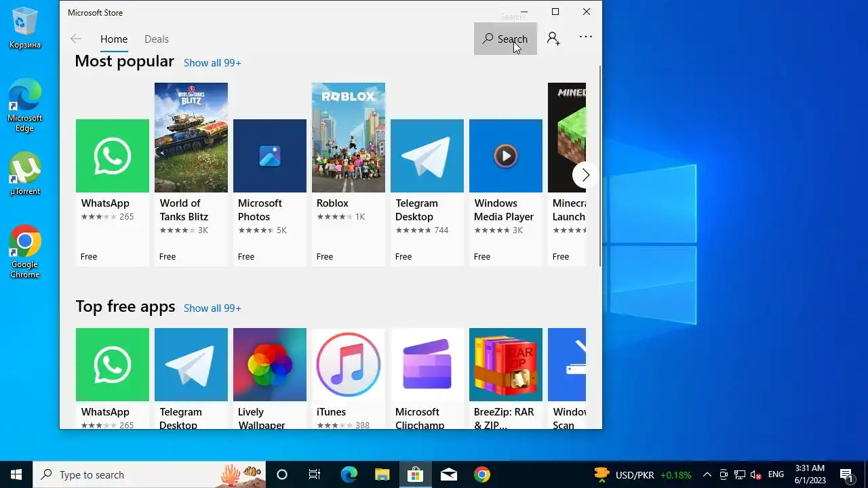Switch to the Home tab
Image resolution: width=868 pixels, height=488 pixels.
click(114, 39)
